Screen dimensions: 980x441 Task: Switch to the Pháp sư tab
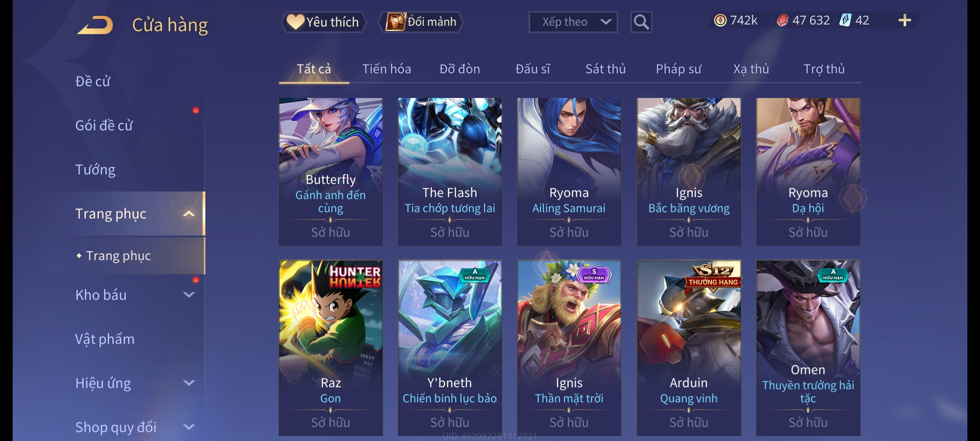point(678,69)
